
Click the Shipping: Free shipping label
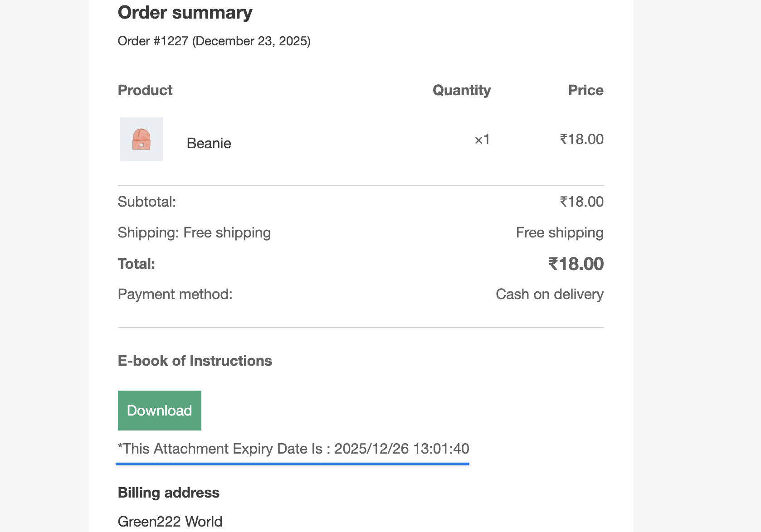click(x=194, y=232)
